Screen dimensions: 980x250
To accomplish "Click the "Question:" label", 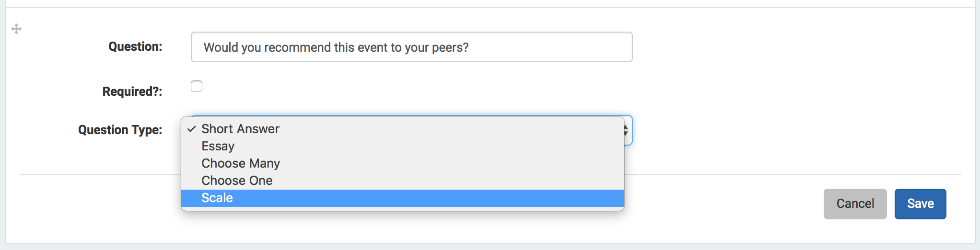I will (135, 46).
